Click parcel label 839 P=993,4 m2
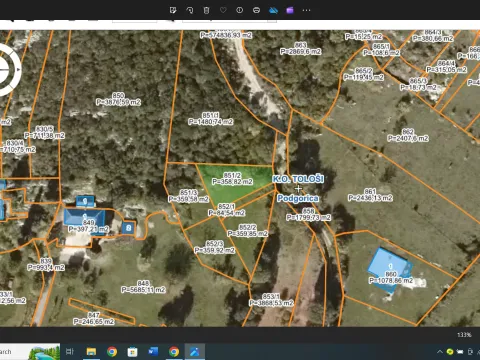 tap(46, 264)
